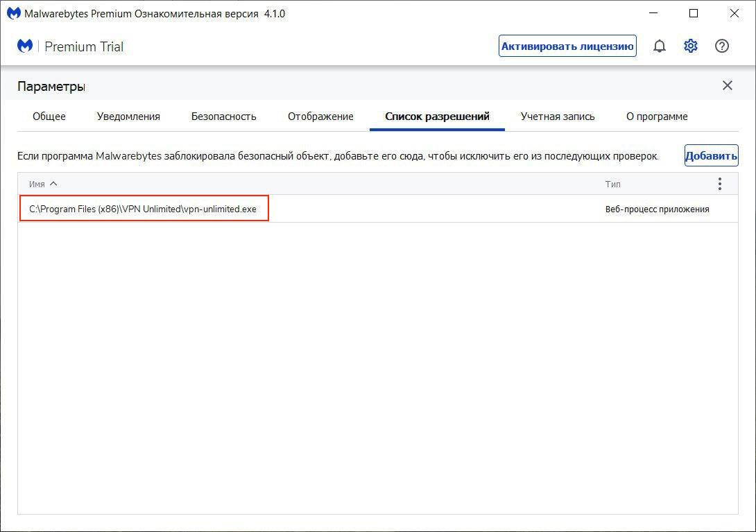Close the Параметры panel with the X
The height and width of the screenshot is (532, 756).
(727, 86)
